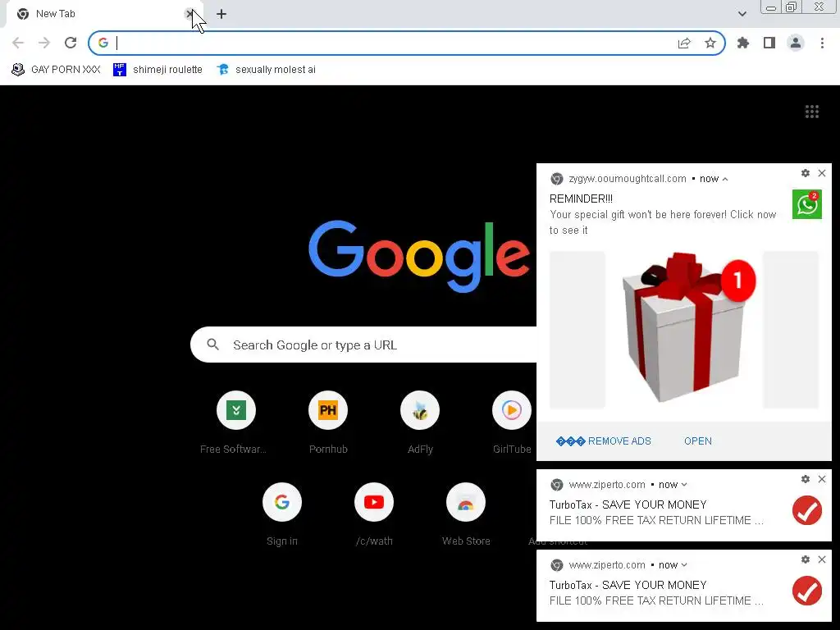Image resolution: width=840 pixels, height=630 pixels.
Task: Click the browser Back arrow
Action: (x=18, y=43)
